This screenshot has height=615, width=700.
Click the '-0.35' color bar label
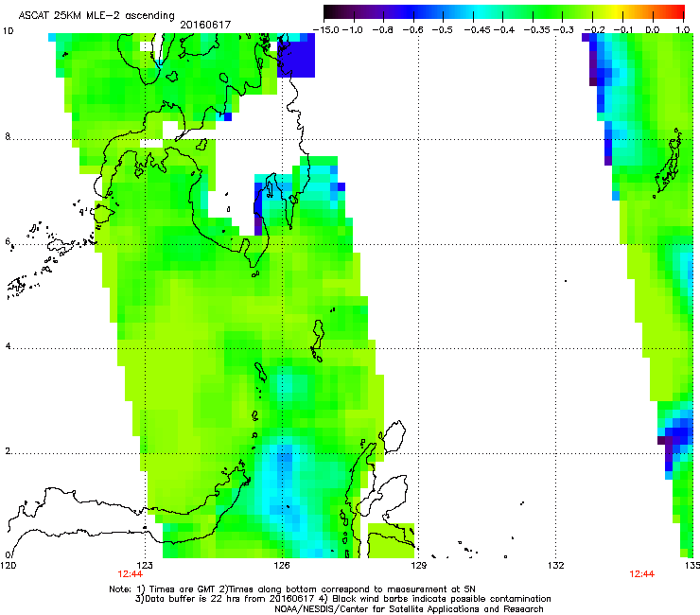coord(537,30)
